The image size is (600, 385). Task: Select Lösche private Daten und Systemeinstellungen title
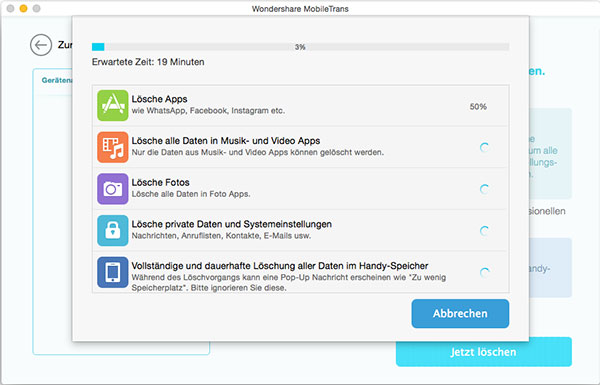point(232,224)
